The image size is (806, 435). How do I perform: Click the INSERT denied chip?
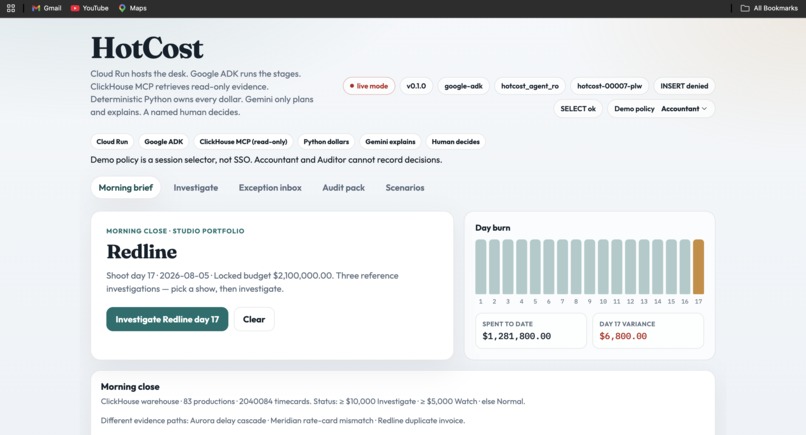[x=684, y=86]
